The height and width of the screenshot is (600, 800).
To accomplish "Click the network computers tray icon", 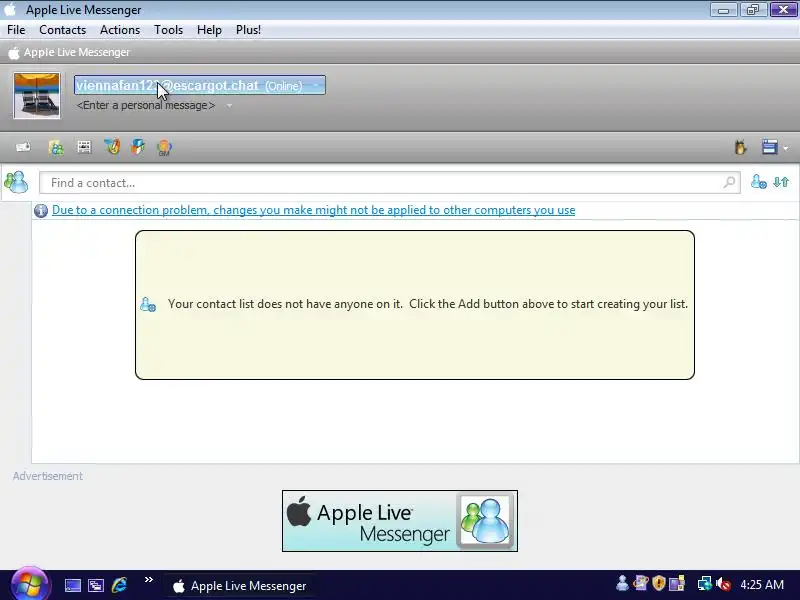I will point(705,583).
